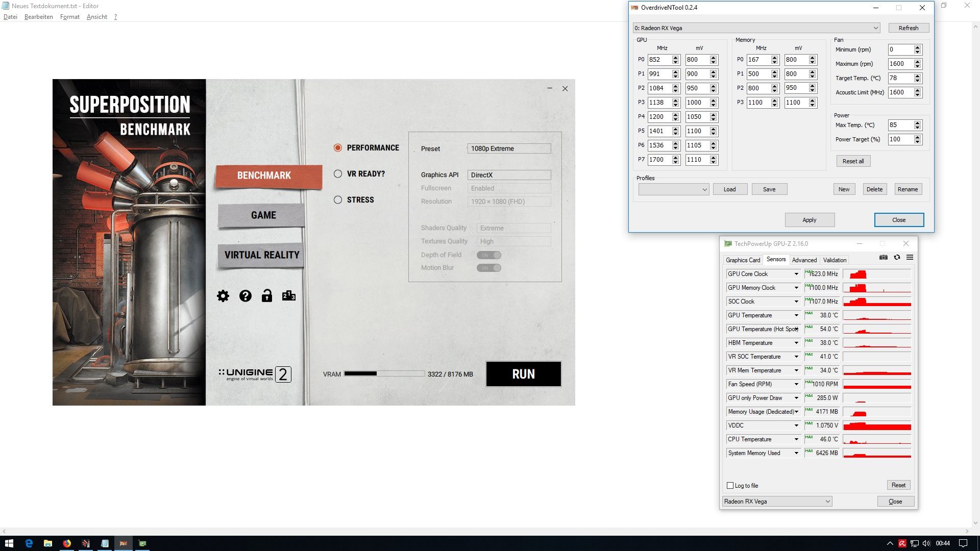The image size is (980, 551).
Task: Open the Datei menu in Editor
Action: pyautogui.click(x=10, y=17)
